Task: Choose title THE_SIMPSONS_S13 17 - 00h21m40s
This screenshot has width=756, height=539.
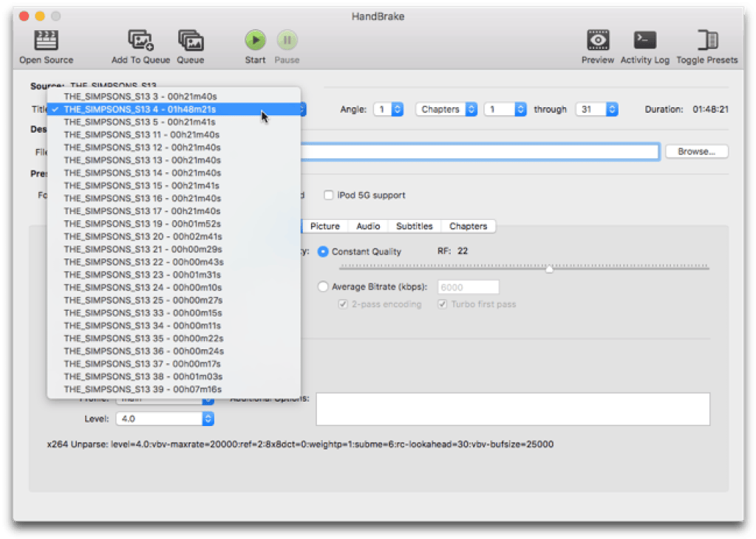Action: [174, 211]
